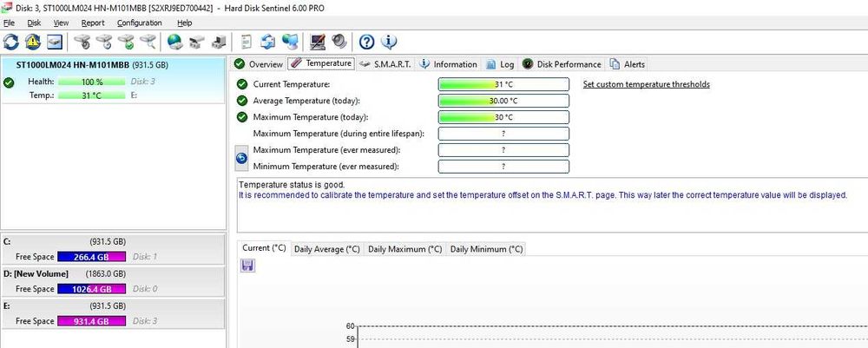Click 'Temperature status is good.' text
868x348 pixels.
point(292,185)
